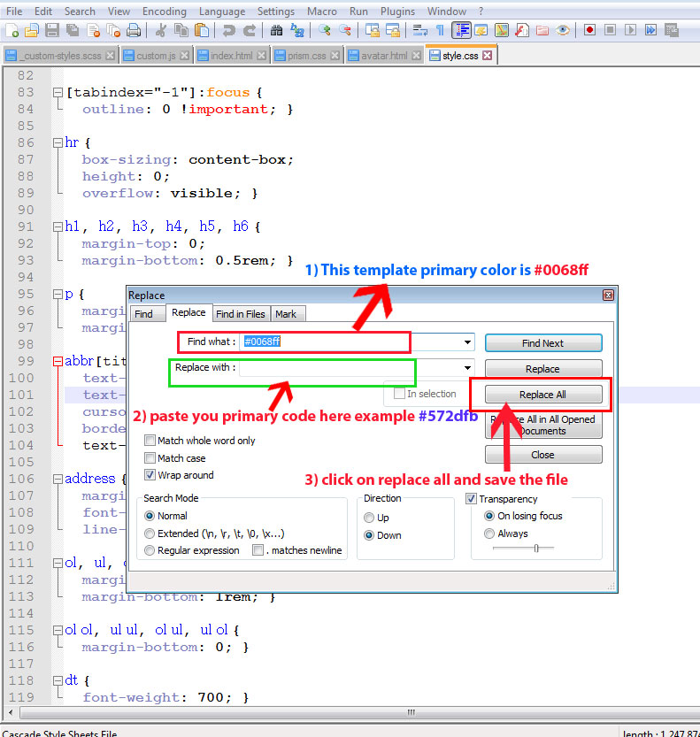This screenshot has width=700, height=737.
Task: Click the Cut scissors icon
Action: pos(161,30)
